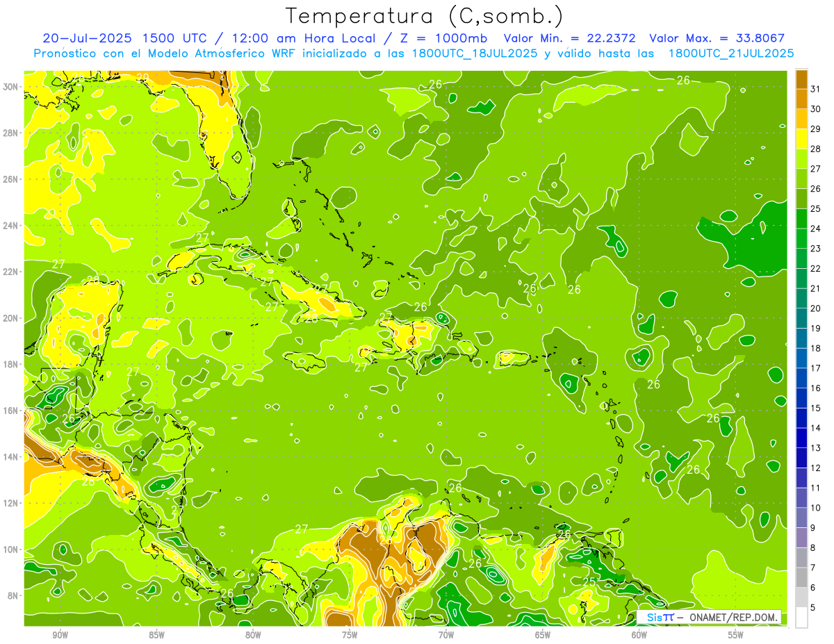Click the 55W longitude label
Screen dimensions: 834x644
pyautogui.click(x=736, y=635)
